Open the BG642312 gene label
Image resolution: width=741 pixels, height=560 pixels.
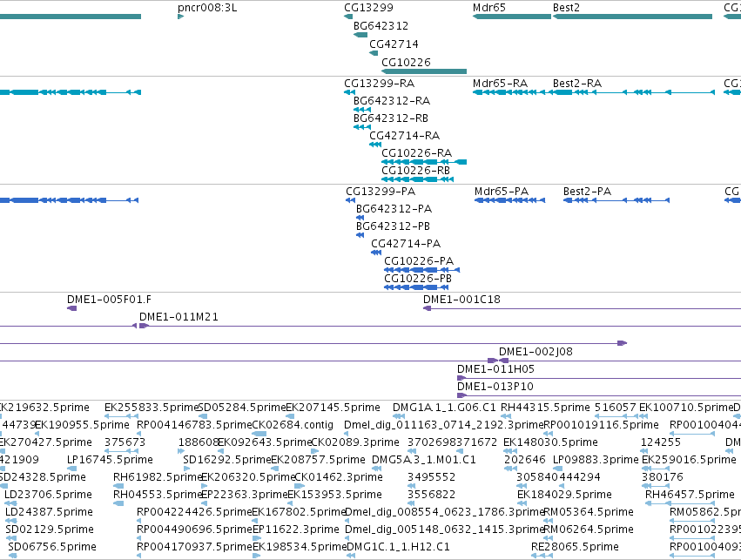point(381,26)
